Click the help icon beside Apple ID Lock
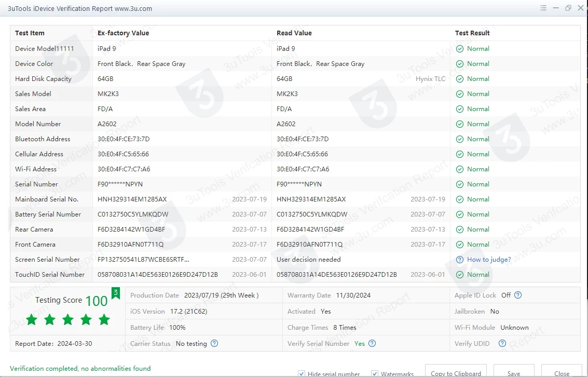 coord(518,295)
